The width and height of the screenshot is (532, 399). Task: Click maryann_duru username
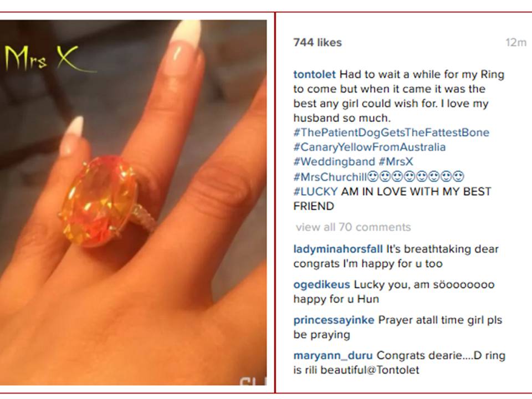[x=333, y=355]
